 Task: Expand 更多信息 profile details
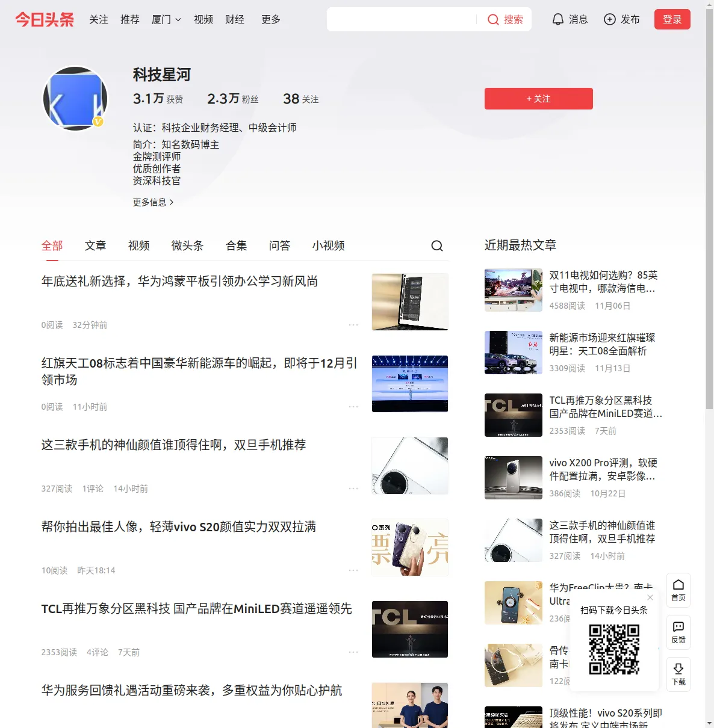[154, 202]
